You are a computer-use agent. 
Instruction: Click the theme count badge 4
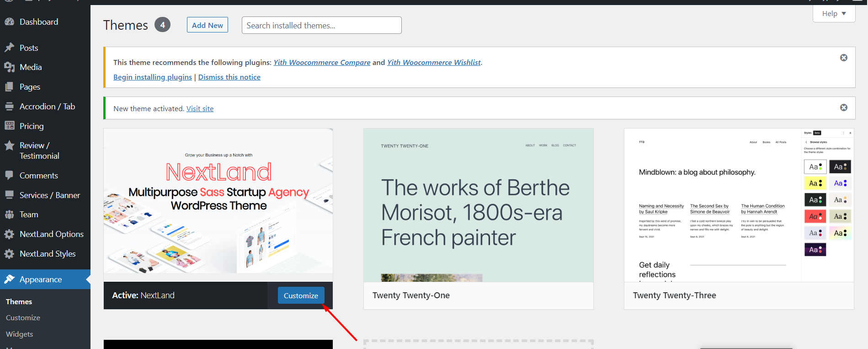162,25
